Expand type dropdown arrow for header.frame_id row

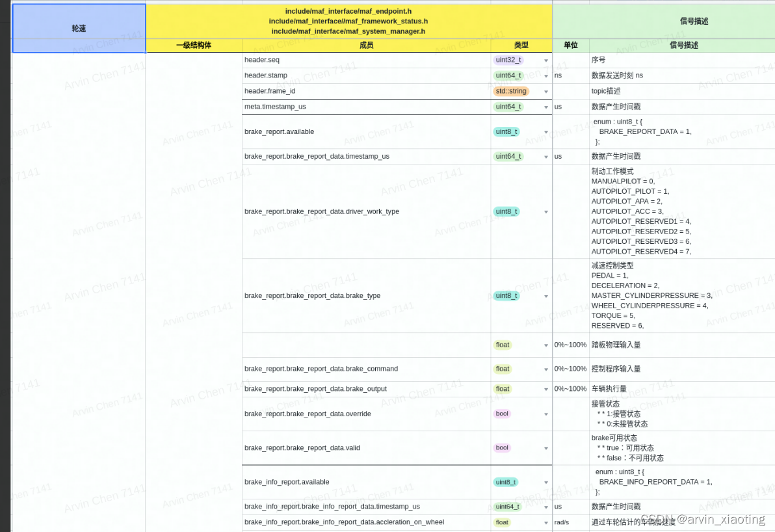546,92
